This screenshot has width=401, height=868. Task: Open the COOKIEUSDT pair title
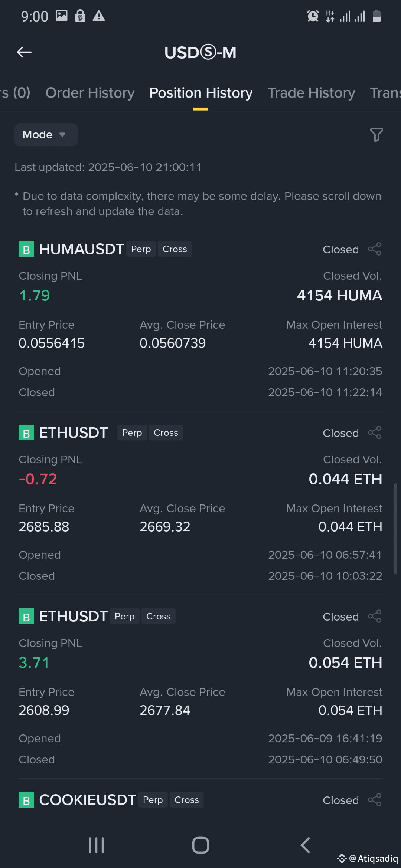point(88,800)
